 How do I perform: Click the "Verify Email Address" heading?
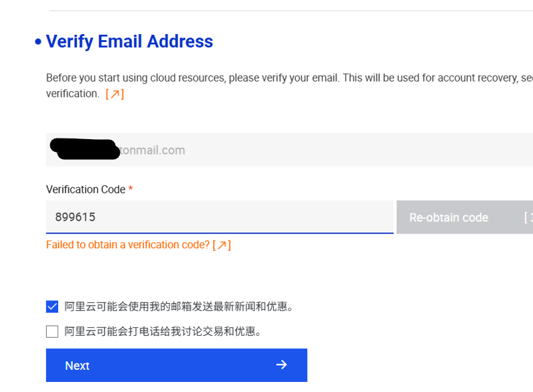click(129, 41)
